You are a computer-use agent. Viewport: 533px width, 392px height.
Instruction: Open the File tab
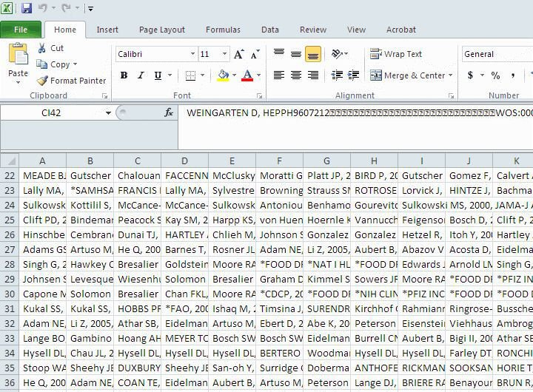click(x=21, y=30)
